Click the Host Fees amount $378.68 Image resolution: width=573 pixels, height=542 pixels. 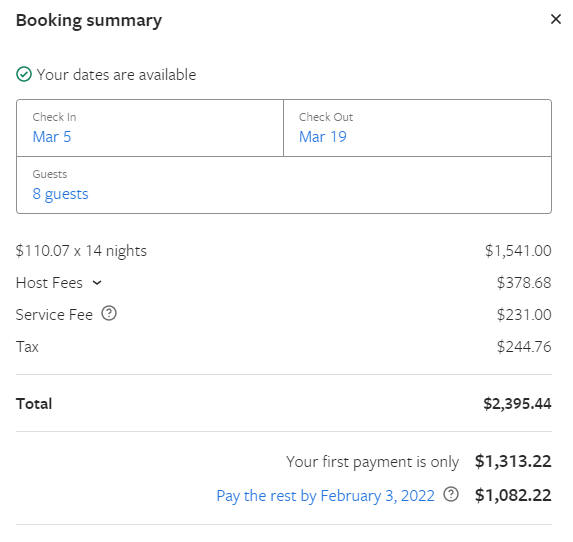click(524, 283)
